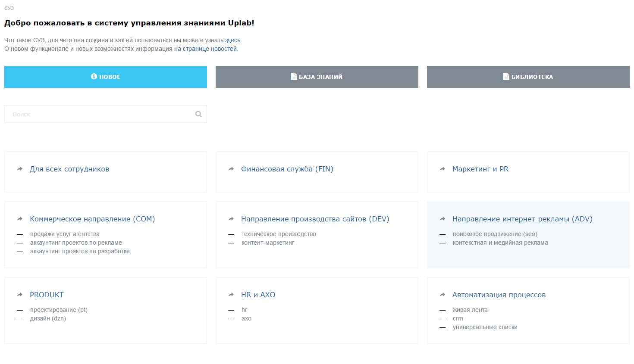Open 'техническое производство' subsection
Screen dimensions: 634x364
pyautogui.click(x=279, y=234)
